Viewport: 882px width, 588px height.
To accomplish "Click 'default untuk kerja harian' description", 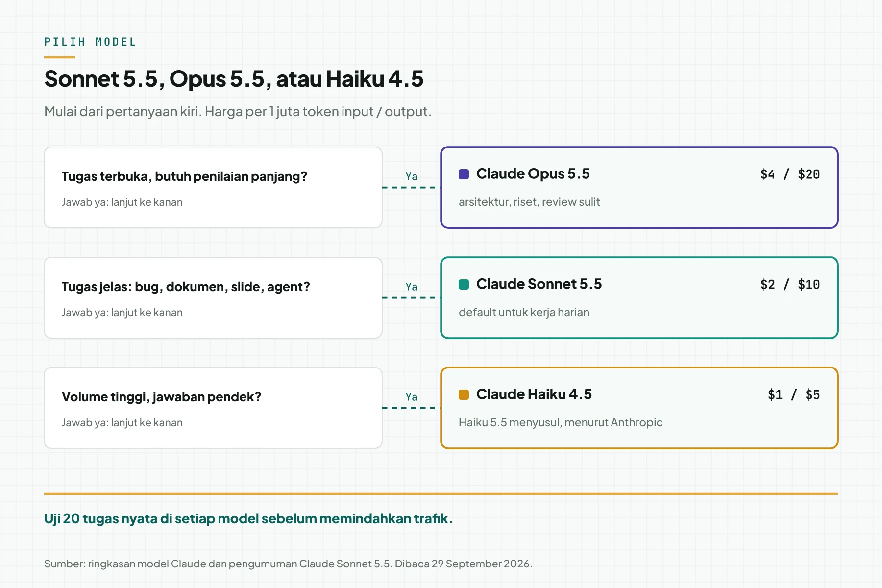I will [x=524, y=312].
